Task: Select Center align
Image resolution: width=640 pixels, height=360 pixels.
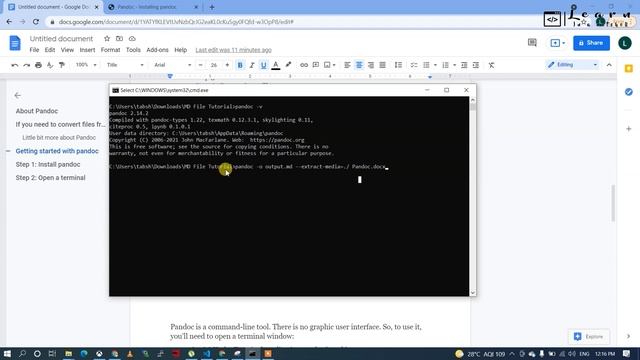Action: (x=359, y=65)
